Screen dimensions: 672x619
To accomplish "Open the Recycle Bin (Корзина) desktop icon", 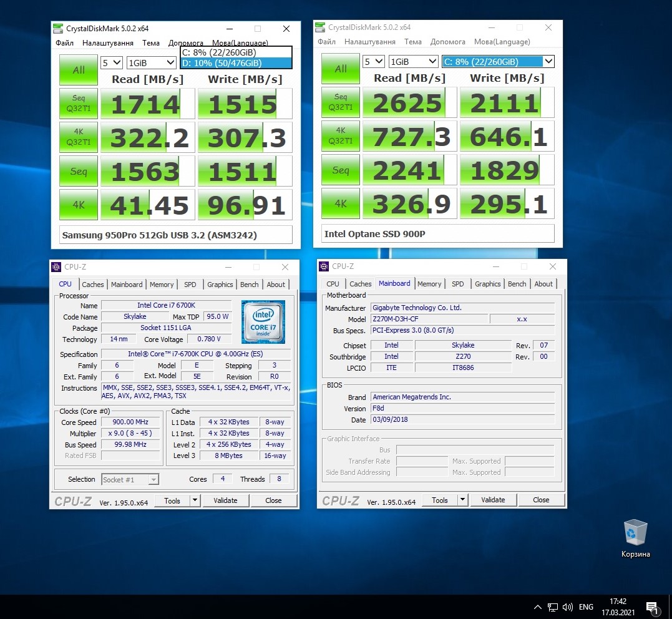I will pyautogui.click(x=635, y=539).
